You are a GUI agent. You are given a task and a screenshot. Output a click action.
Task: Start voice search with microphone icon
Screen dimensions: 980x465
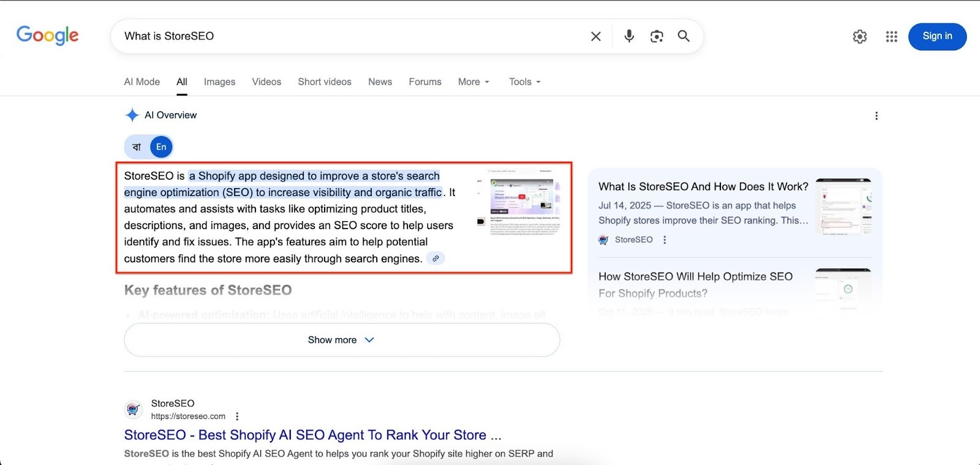point(629,36)
